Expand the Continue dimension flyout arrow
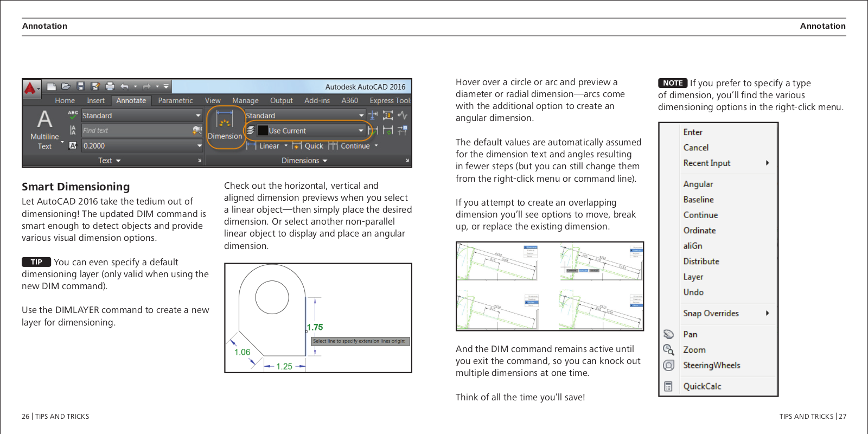Screen dimensions: 868x434 click(x=376, y=145)
